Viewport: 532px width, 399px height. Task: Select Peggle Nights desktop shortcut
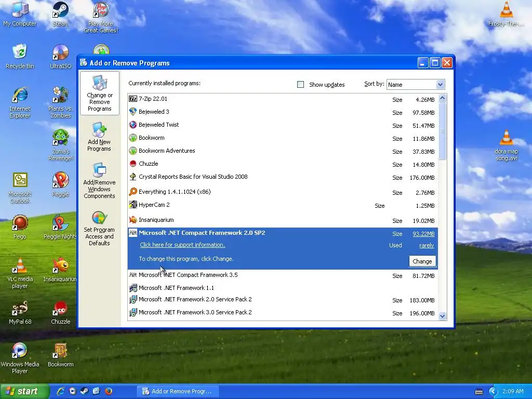pos(60,227)
